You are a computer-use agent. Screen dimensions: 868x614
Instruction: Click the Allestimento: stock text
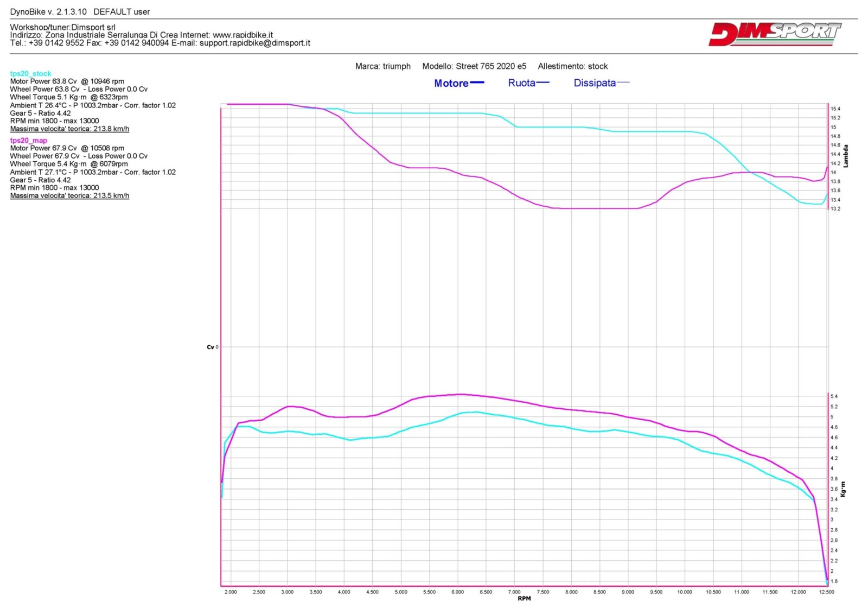pos(572,66)
